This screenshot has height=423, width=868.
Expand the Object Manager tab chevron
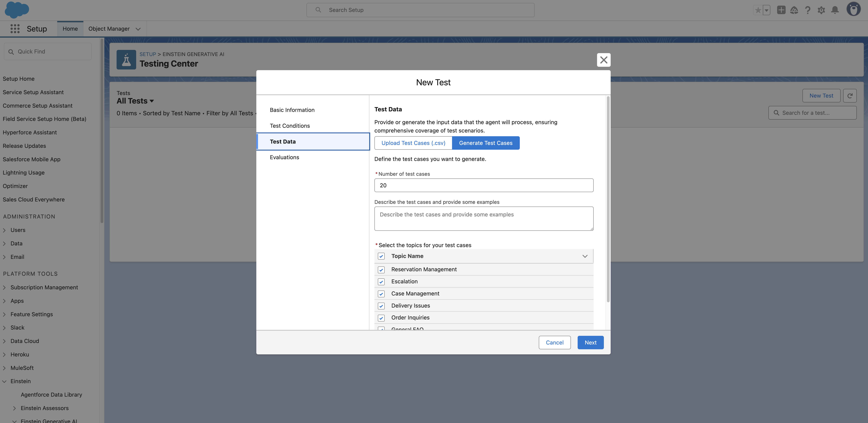pos(138,29)
